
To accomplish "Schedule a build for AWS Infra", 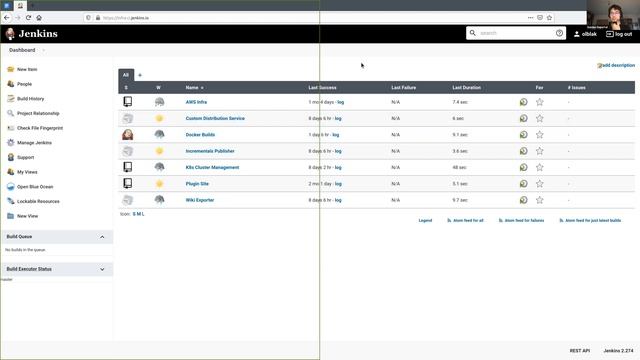I will 524,102.
